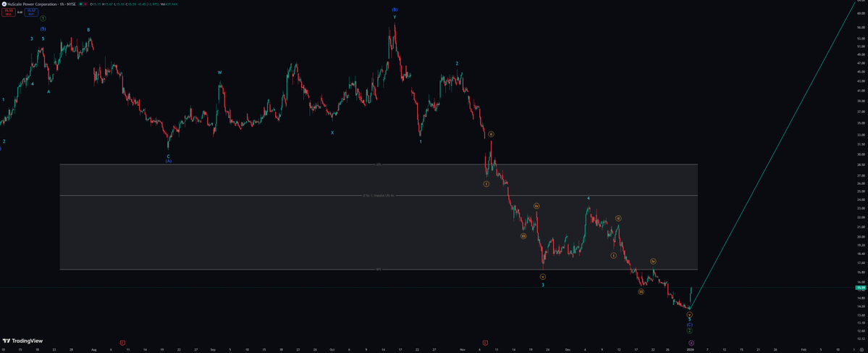
Task: Click the purple lightning event marker at 2026
Action: (691, 343)
